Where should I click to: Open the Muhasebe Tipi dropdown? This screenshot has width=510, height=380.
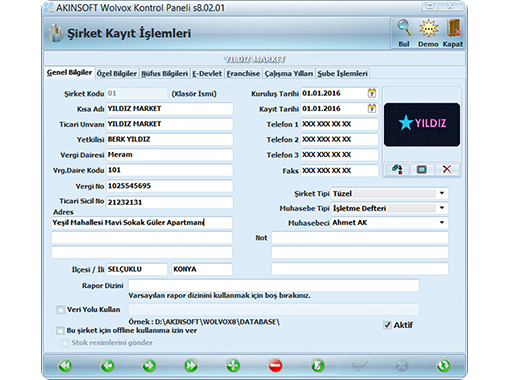coord(442,208)
